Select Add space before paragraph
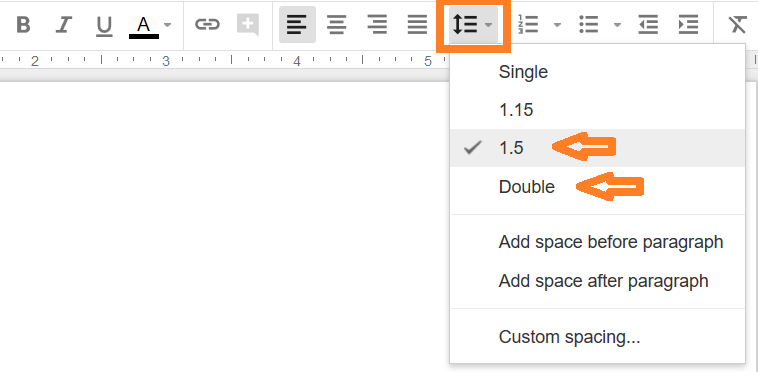Image resolution: width=758 pixels, height=372 pixels. click(x=598, y=242)
